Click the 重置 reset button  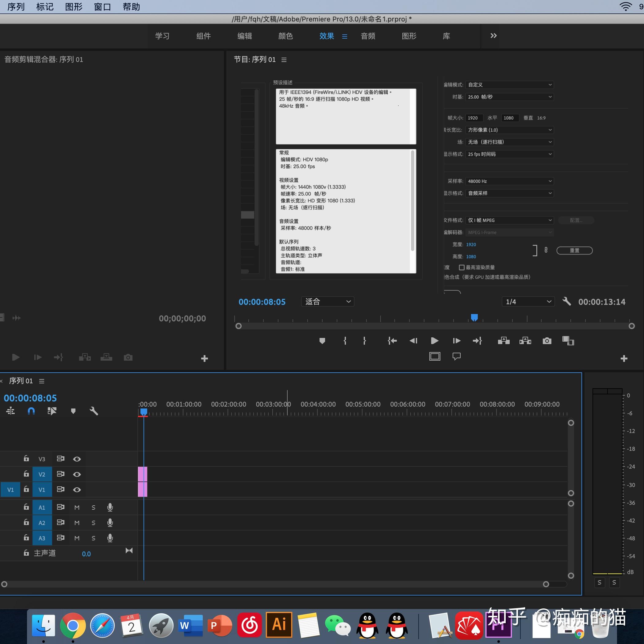[575, 250]
